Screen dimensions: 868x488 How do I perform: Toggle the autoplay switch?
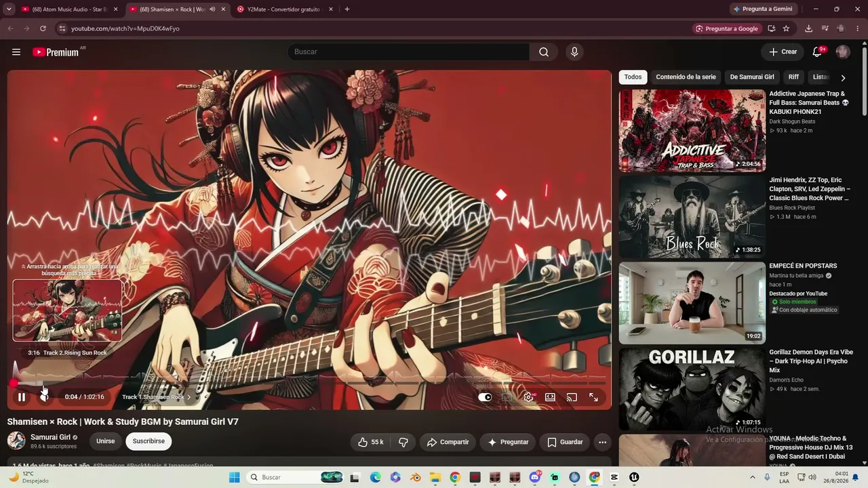[485, 397]
